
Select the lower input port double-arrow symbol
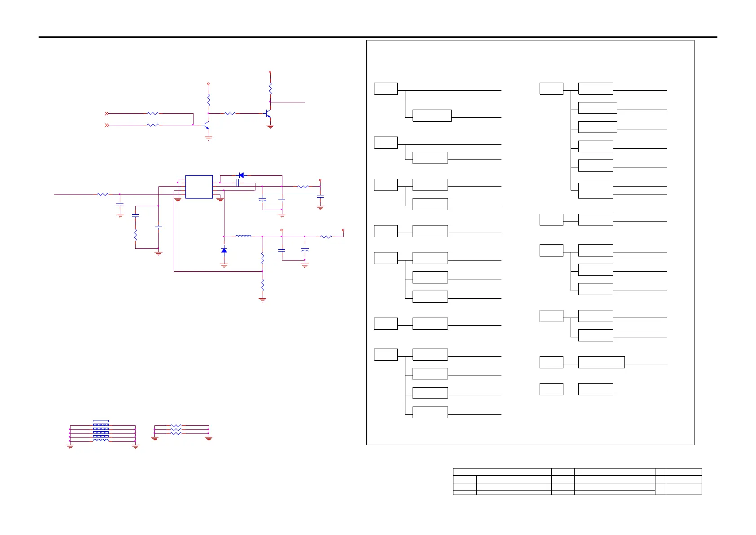point(107,125)
